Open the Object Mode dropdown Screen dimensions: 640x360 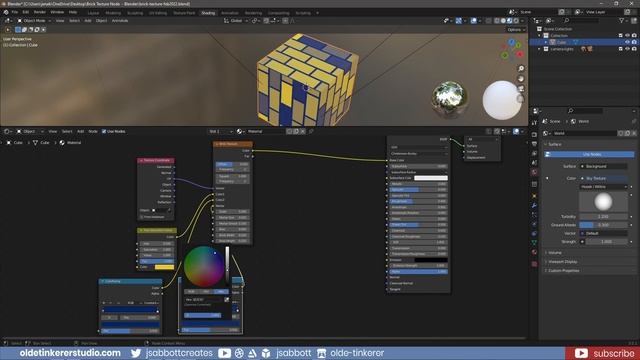[x=34, y=20]
